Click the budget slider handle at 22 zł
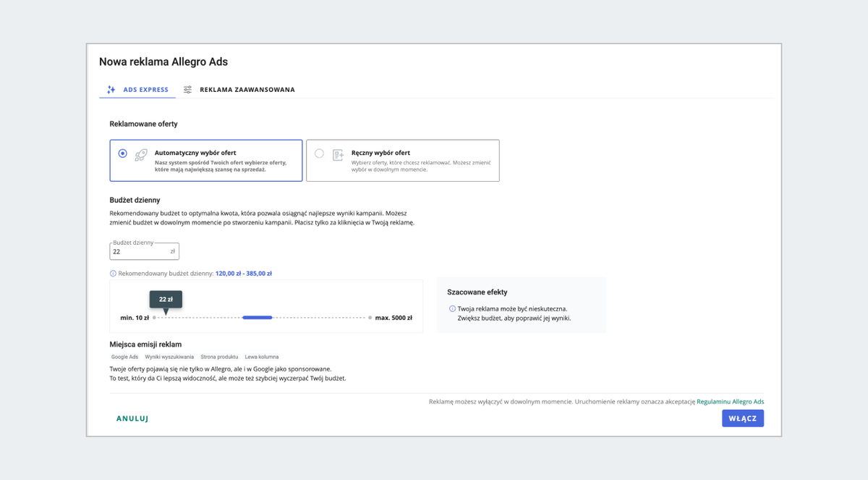The height and width of the screenshot is (480, 868). pos(166,317)
